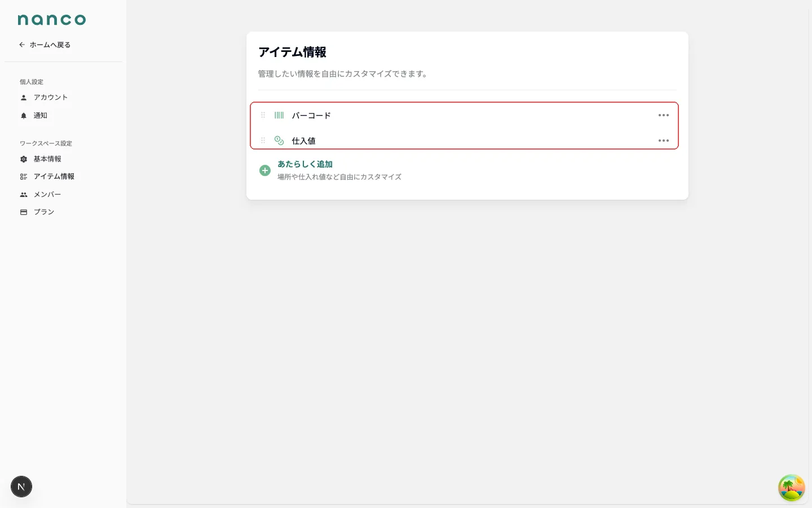812x508 pixels.
Task: Open the more options menu for 仕入値
Action: (664, 141)
